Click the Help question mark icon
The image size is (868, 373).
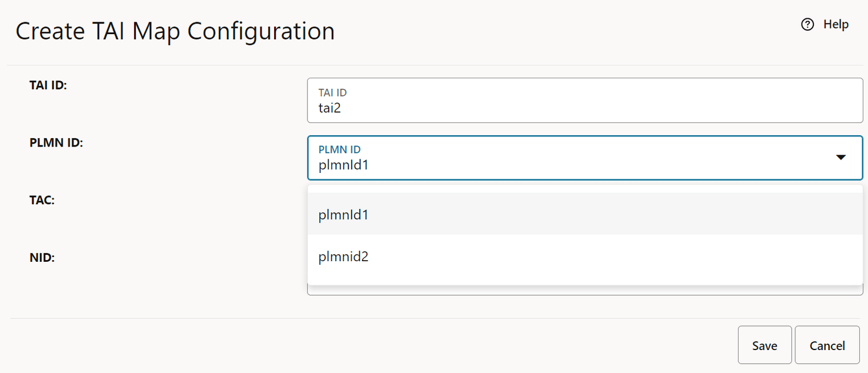(x=807, y=24)
